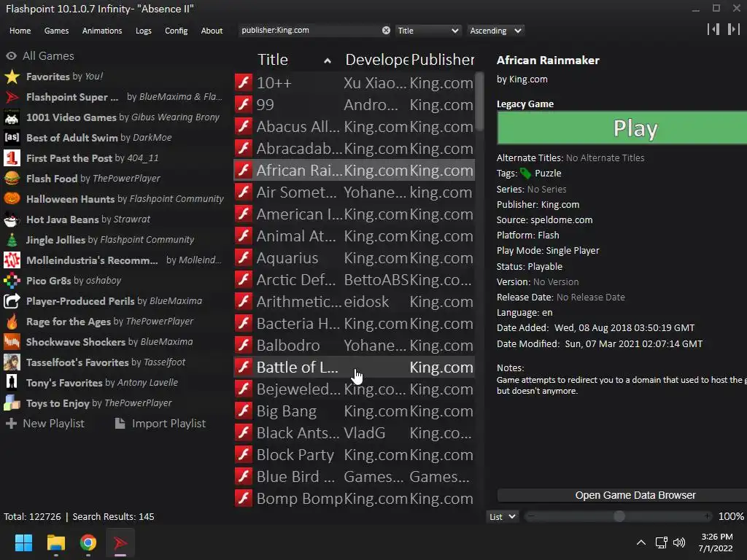Select the Bejeweled game row

[354, 389]
